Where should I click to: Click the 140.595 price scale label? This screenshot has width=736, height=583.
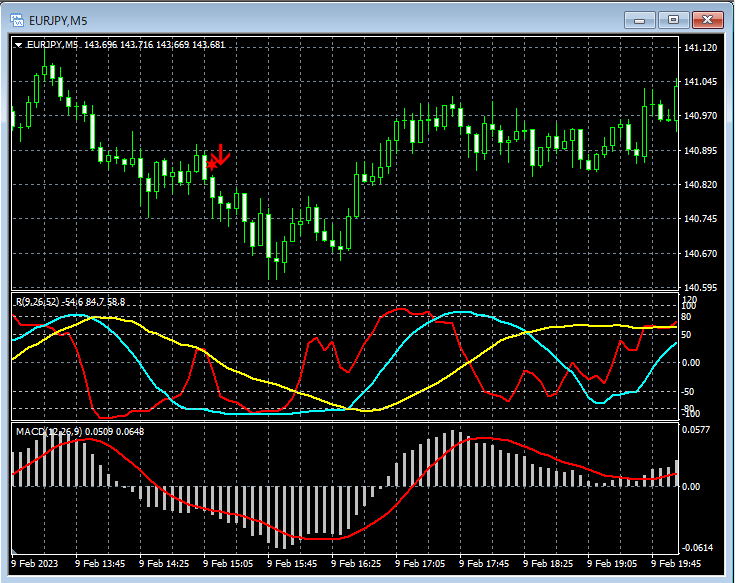702,288
